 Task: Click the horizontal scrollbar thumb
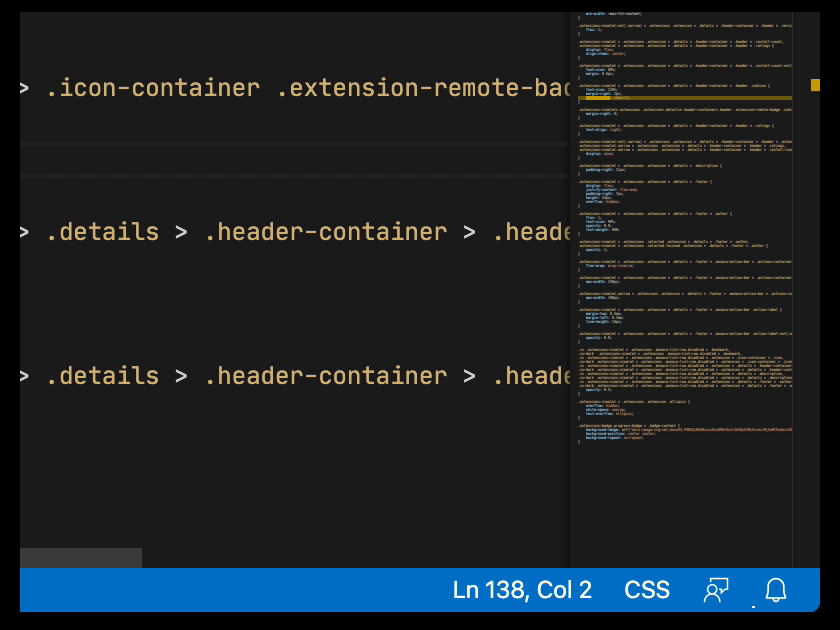(81, 558)
